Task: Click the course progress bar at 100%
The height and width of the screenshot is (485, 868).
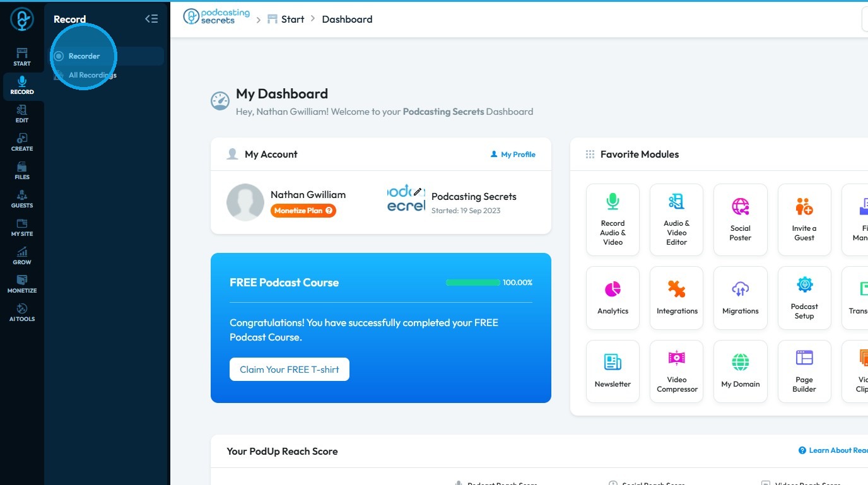Action: click(x=473, y=283)
